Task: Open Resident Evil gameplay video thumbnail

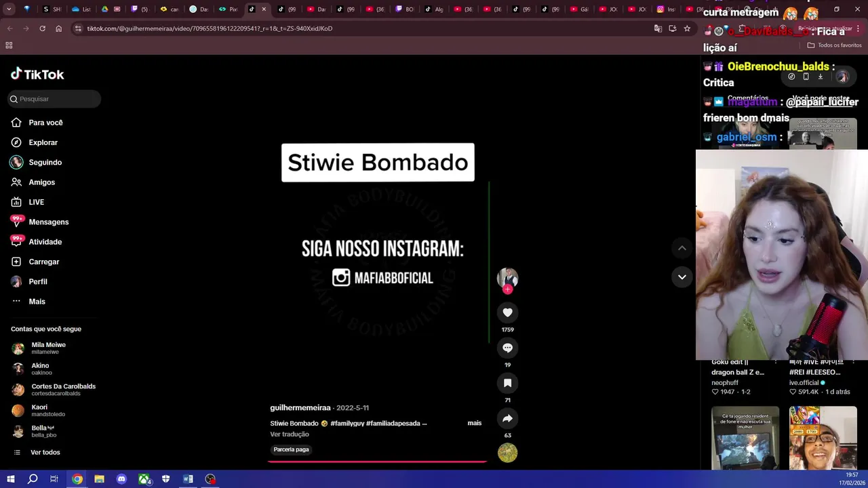Action: point(745,439)
